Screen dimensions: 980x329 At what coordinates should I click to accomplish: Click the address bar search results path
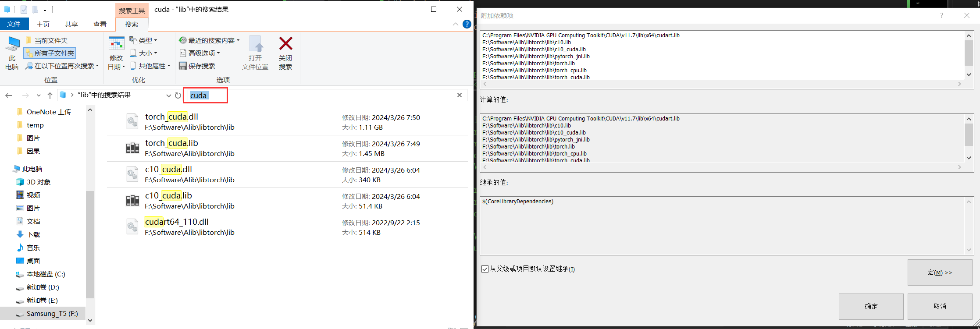coord(104,95)
